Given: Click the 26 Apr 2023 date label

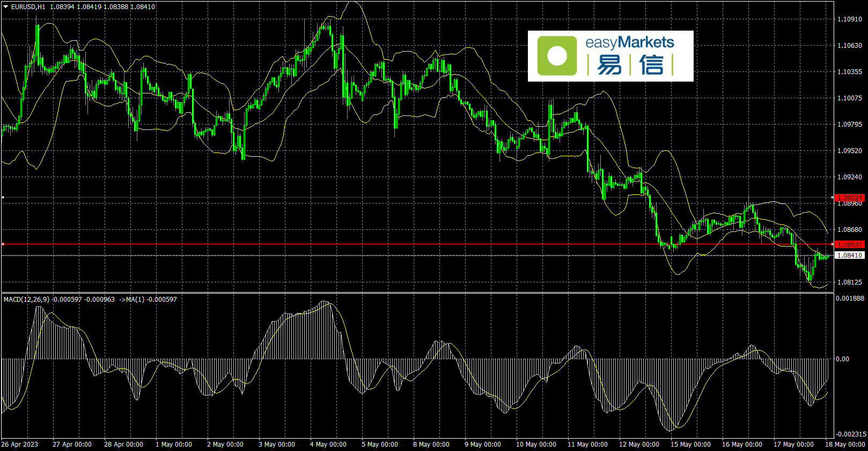Looking at the screenshot, I should point(20,445).
